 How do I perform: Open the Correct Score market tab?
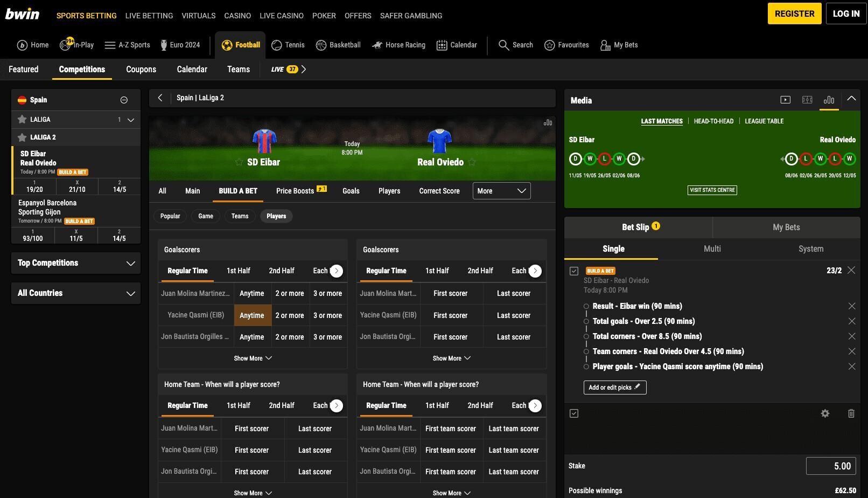coord(439,191)
